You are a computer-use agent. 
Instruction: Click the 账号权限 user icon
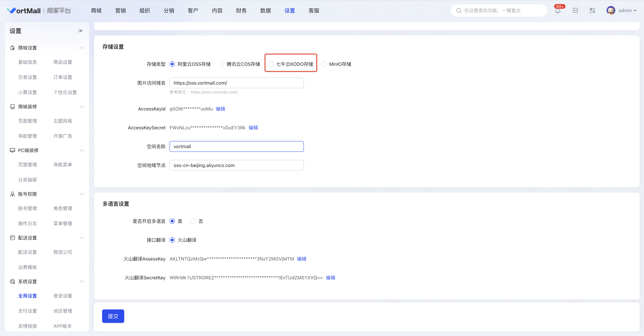click(x=12, y=194)
